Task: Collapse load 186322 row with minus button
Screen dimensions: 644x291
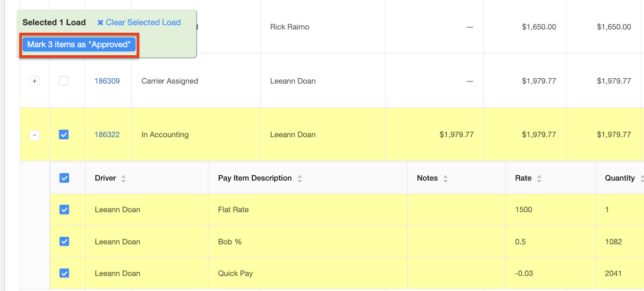Action: pyautogui.click(x=34, y=135)
